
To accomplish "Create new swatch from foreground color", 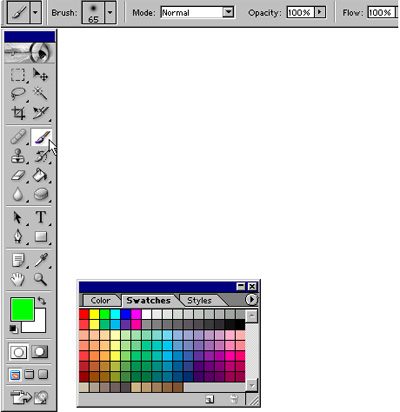I will click(x=210, y=399).
